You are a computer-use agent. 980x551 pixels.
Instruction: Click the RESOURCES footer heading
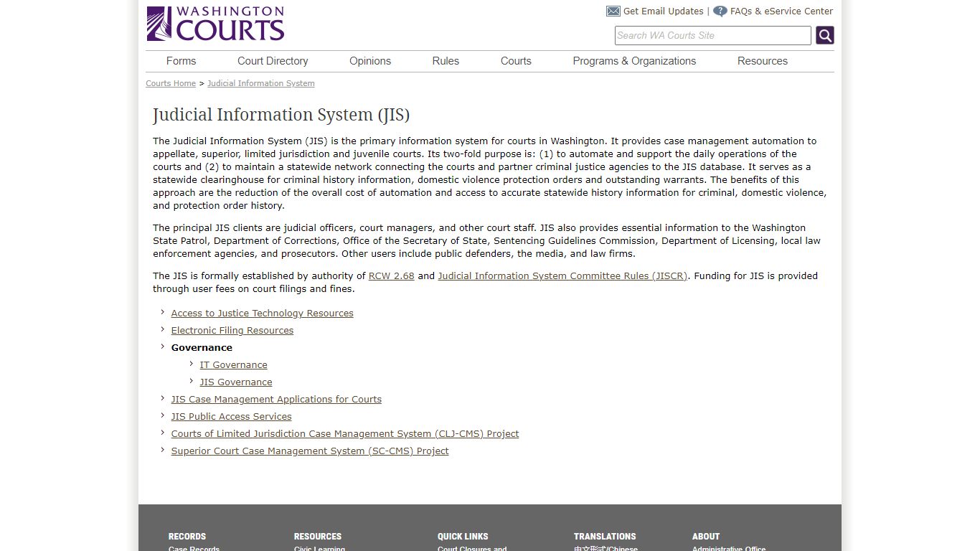point(318,536)
